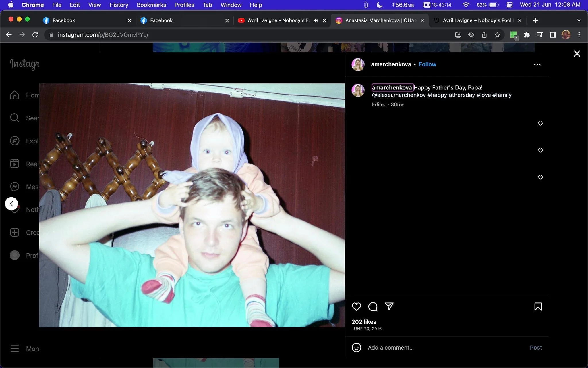Open #love hashtag

point(483,95)
